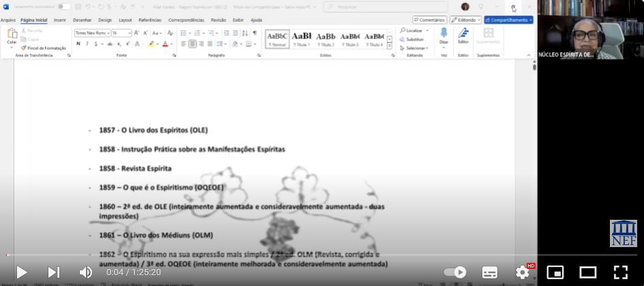
Task: Toggle underline S formatting
Action: (96, 44)
